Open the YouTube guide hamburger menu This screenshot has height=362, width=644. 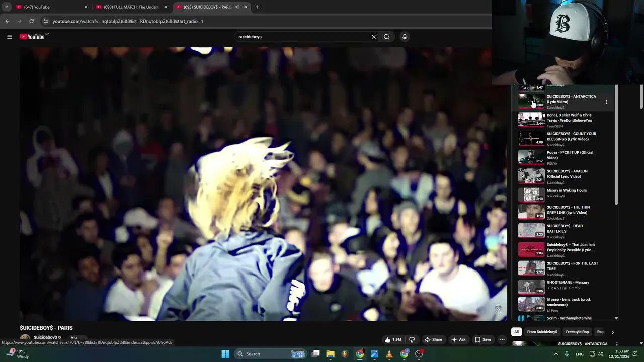click(x=9, y=37)
